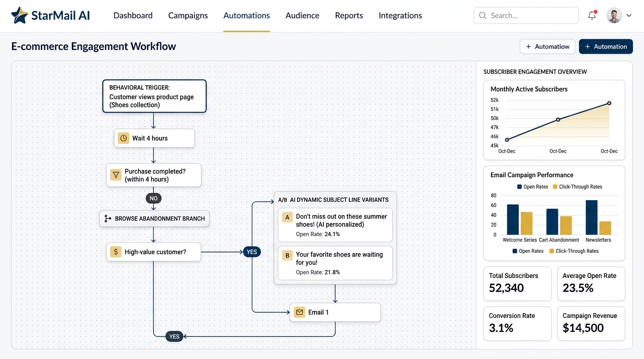Click the clock icon on Wait 4 hours

[x=124, y=138]
